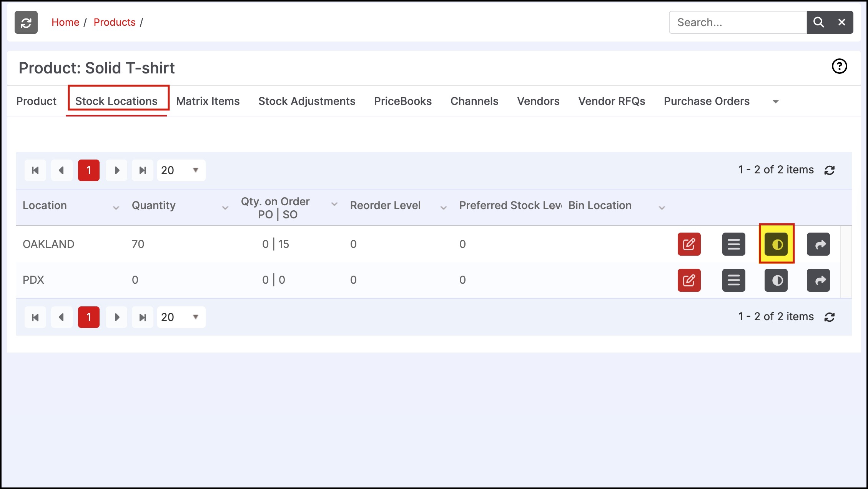This screenshot has height=489, width=868.
Task: Switch to the Product tab
Action: [36, 101]
